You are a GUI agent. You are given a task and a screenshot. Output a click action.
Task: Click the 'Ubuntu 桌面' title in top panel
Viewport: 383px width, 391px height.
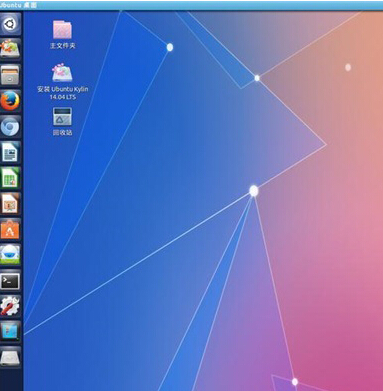click(18, 5)
